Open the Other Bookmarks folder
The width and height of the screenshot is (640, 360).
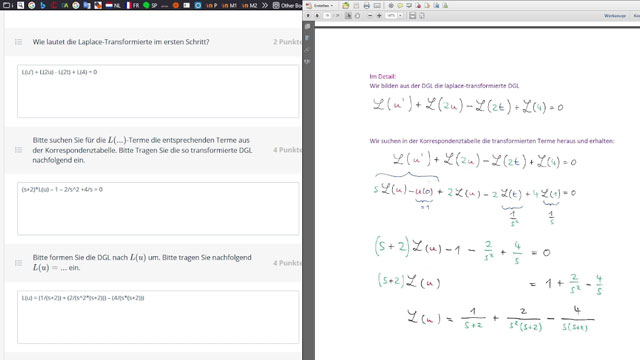coord(287,5)
